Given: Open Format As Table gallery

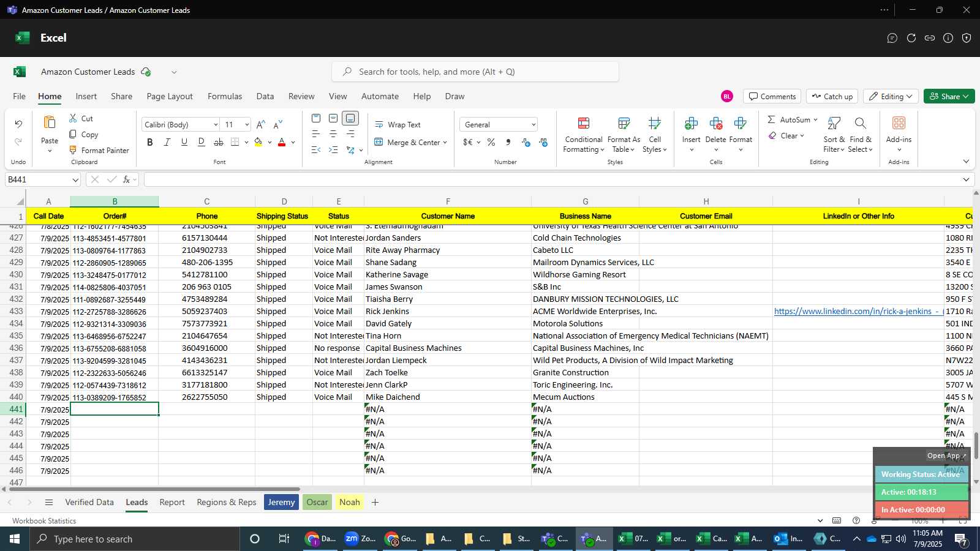Looking at the screenshot, I should click(624, 135).
